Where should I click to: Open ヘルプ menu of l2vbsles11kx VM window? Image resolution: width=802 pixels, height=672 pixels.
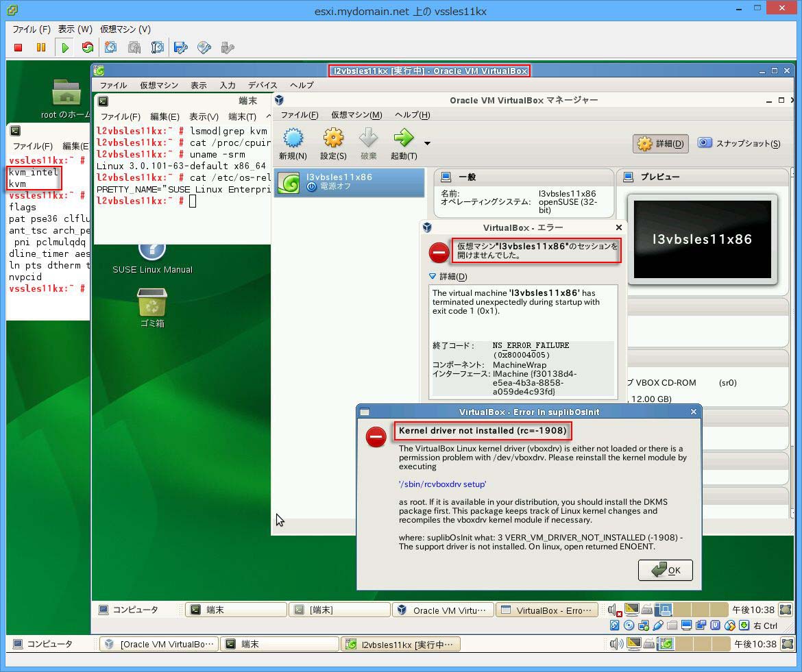click(302, 86)
